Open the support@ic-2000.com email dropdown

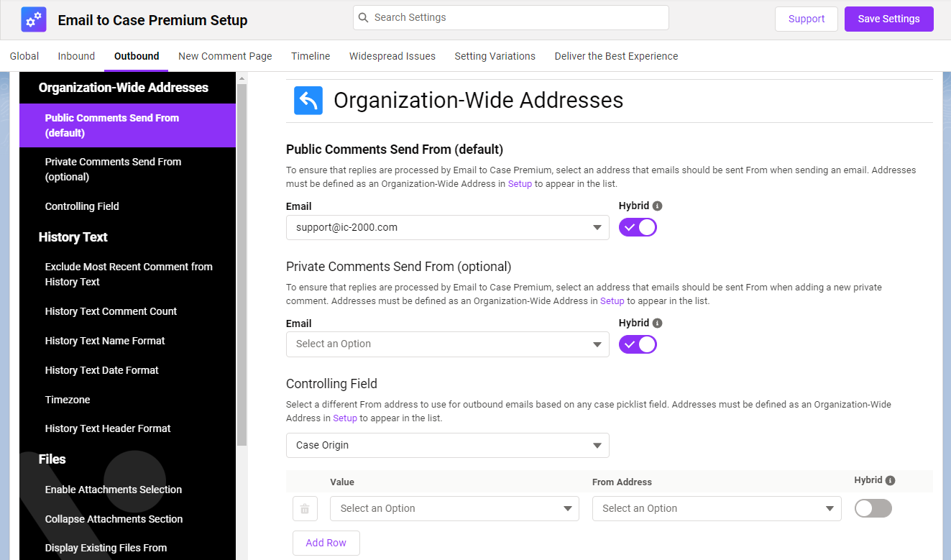[x=447, y=227]
